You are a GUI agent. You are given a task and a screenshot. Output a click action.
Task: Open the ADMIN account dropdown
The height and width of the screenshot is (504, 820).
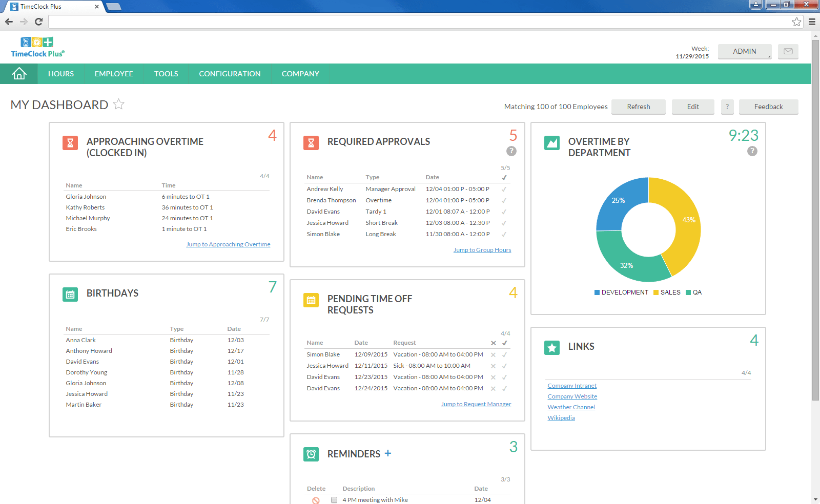[744, 51]
